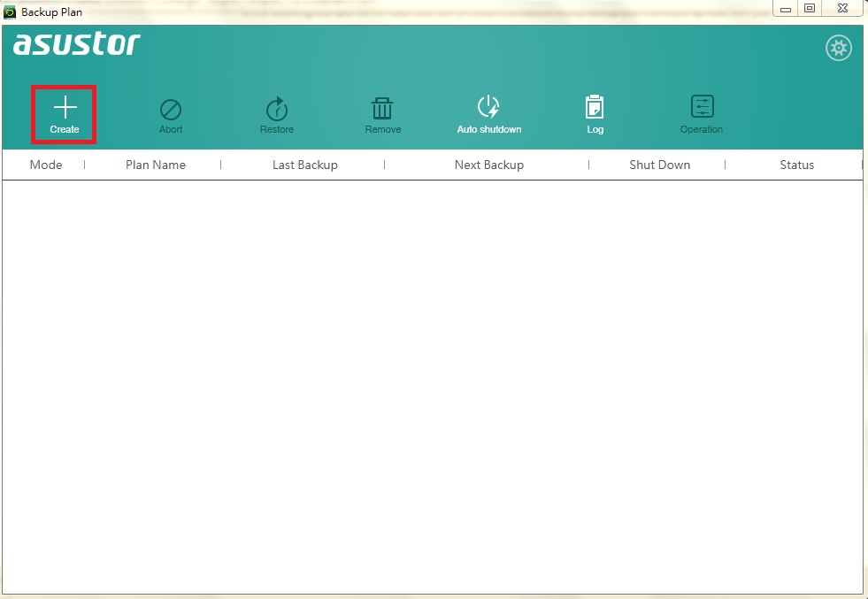
Task: Open settings via the gear icon
Action: [839, 48]
